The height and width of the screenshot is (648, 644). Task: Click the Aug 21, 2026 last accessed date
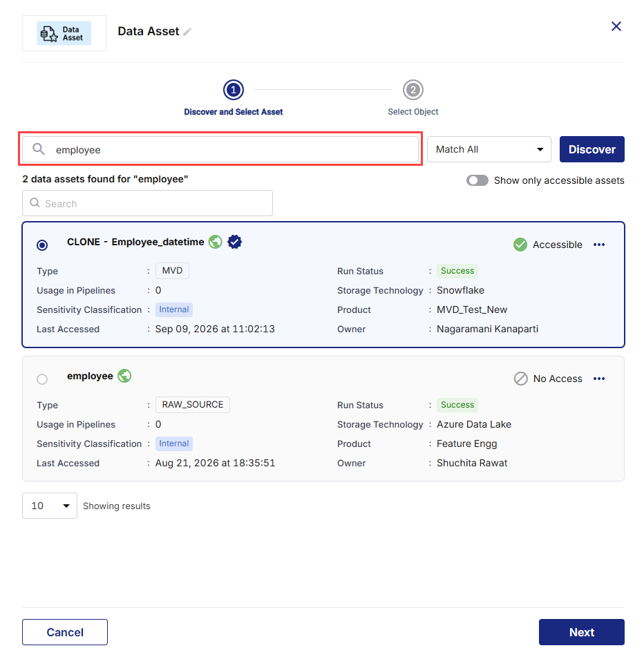pyautogui.click(x=215, y=463)
